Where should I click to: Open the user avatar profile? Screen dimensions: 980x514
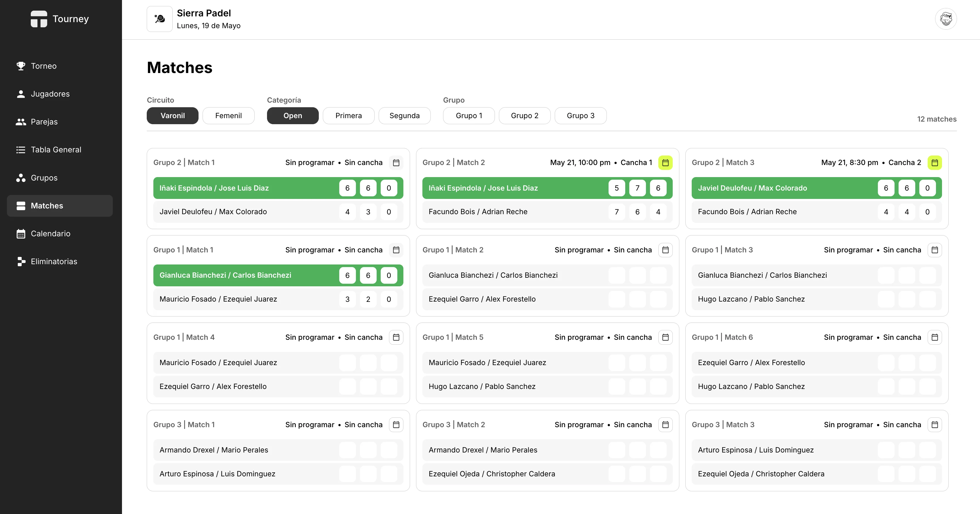coord(946,19)
